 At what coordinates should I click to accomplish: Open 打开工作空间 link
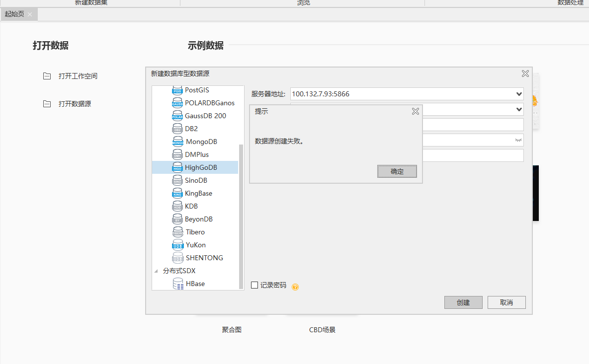click(x=78, y=76)
